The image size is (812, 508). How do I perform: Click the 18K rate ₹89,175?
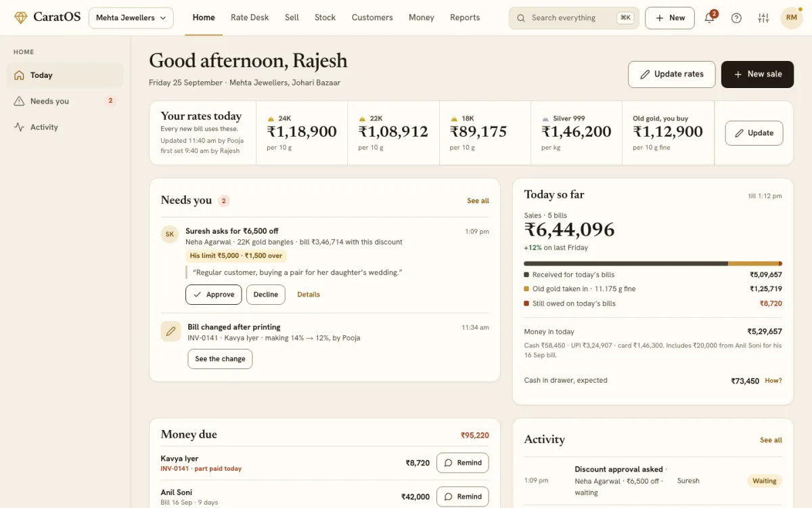pyautogui.click(x=478, y=131)
